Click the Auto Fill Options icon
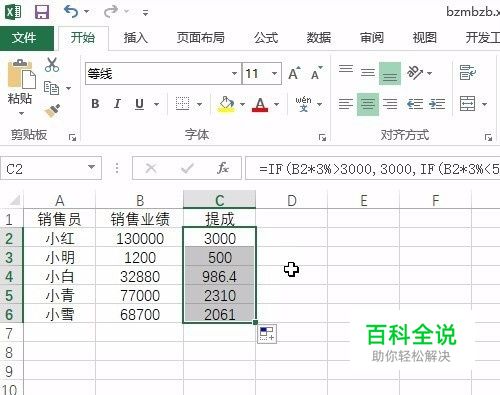The width and height of the screenshot is (500, 395). pyautogui.click(x=267, y=334)
